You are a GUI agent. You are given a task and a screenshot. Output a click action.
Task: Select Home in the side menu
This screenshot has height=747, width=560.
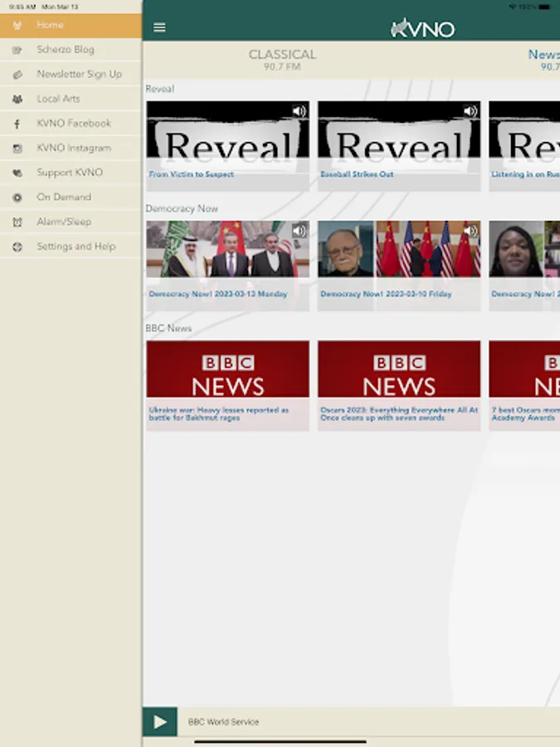pos(71,25)
